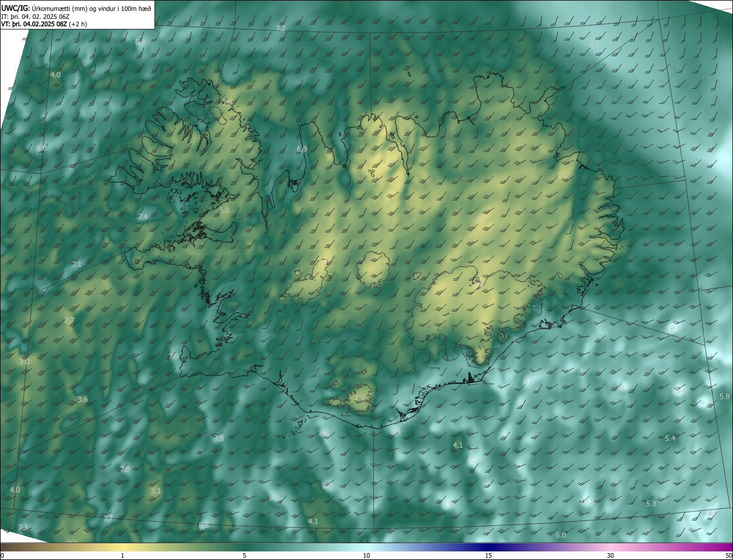Click the bold "UWC/IG:" heading

(x=15, y=9)
